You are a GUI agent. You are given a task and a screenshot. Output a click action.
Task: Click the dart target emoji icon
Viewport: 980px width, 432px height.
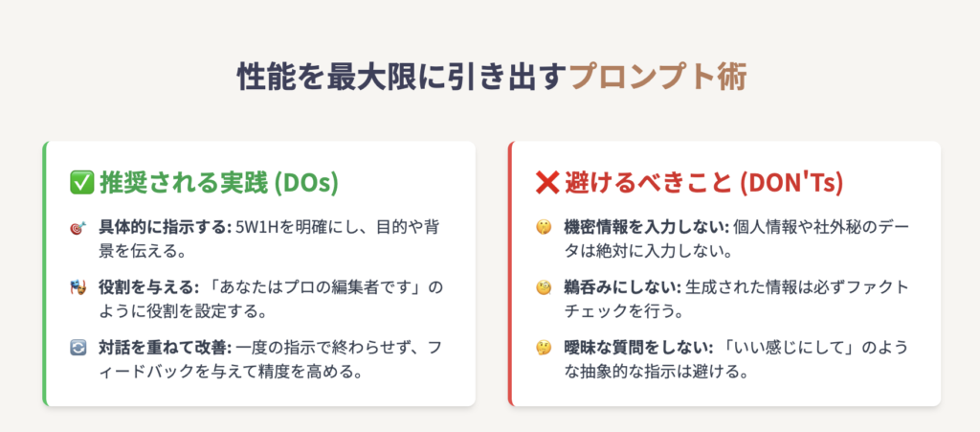tap(77, 228)
